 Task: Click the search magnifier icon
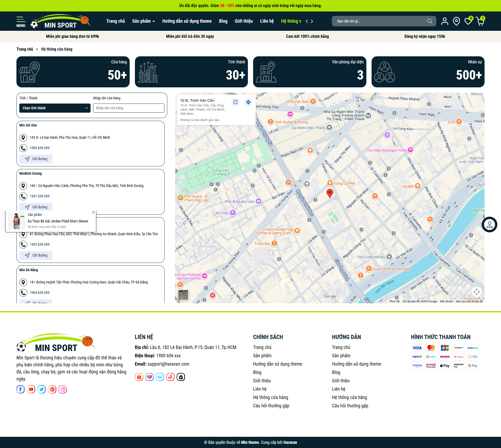tap(430, 21)
